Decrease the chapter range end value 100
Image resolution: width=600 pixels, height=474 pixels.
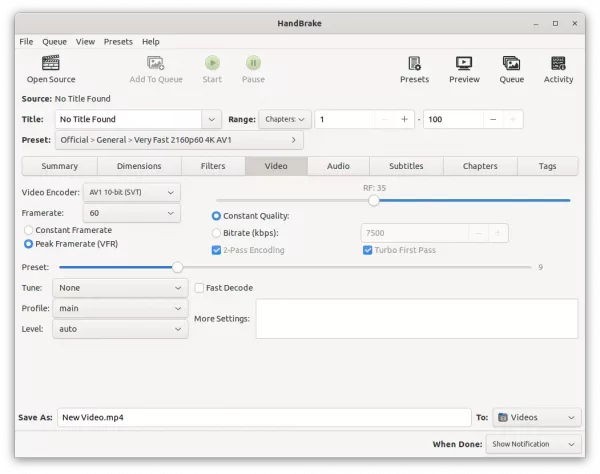493,119
